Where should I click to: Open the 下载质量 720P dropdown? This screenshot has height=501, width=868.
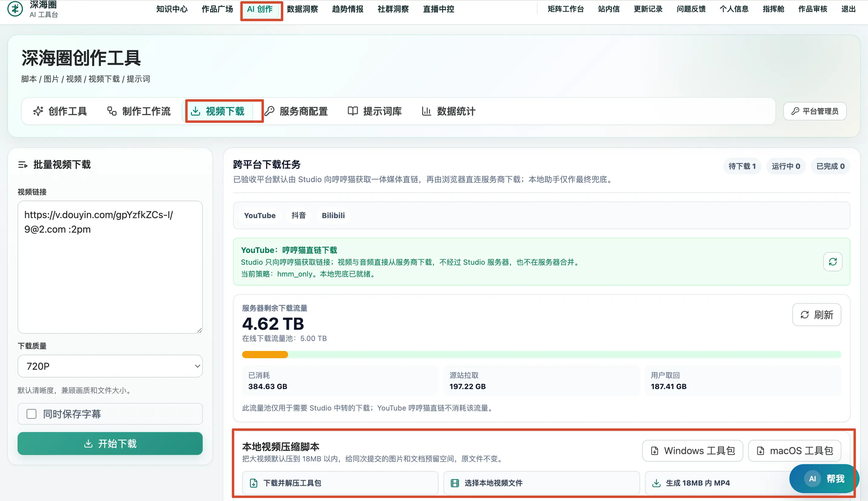[x=110, y=366]
